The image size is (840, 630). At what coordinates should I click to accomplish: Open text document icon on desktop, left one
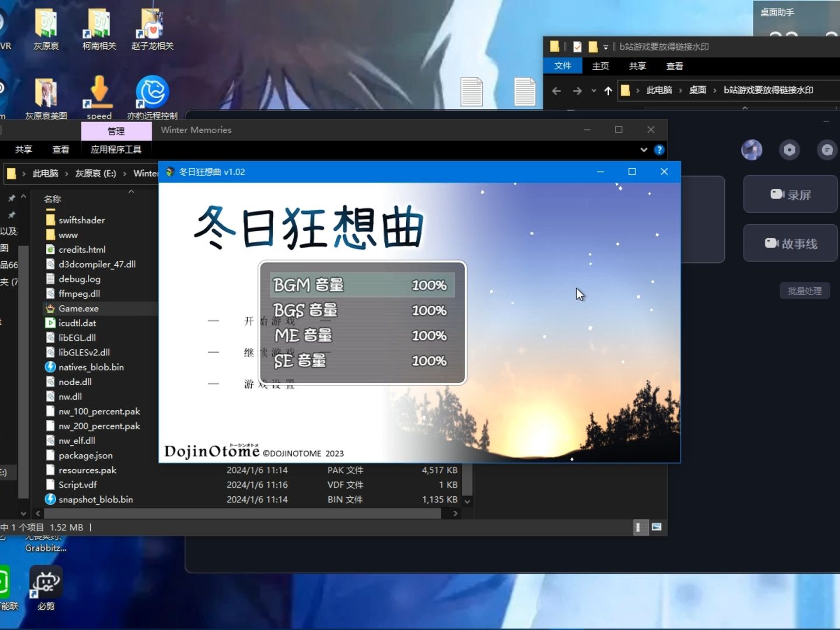tap(471, 92)
